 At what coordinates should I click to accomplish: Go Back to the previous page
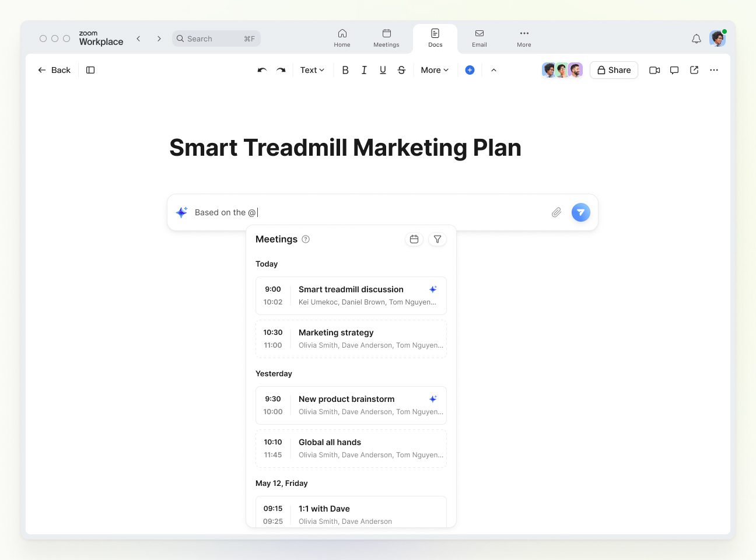point(54,70)
